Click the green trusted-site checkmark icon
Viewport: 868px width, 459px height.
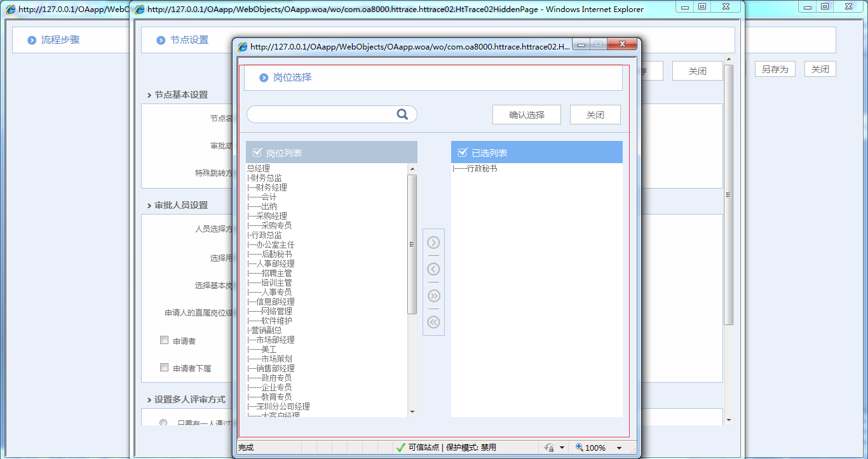[400, 447]
